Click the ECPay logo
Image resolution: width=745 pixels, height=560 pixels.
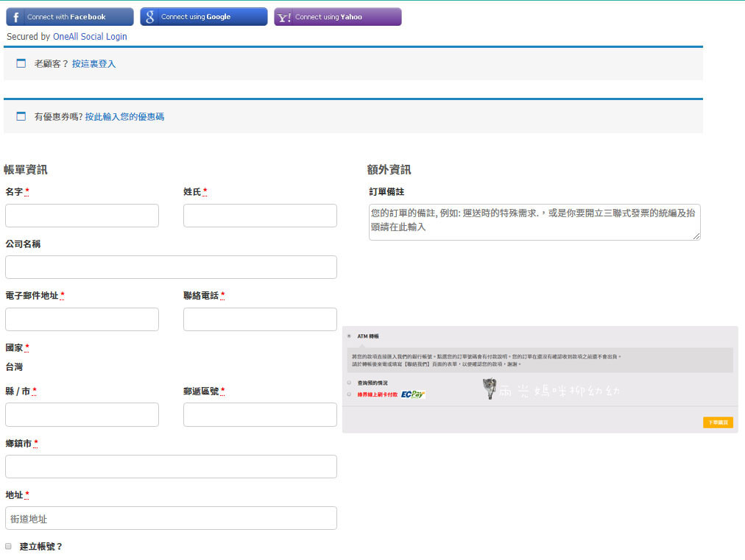[413, 394]
